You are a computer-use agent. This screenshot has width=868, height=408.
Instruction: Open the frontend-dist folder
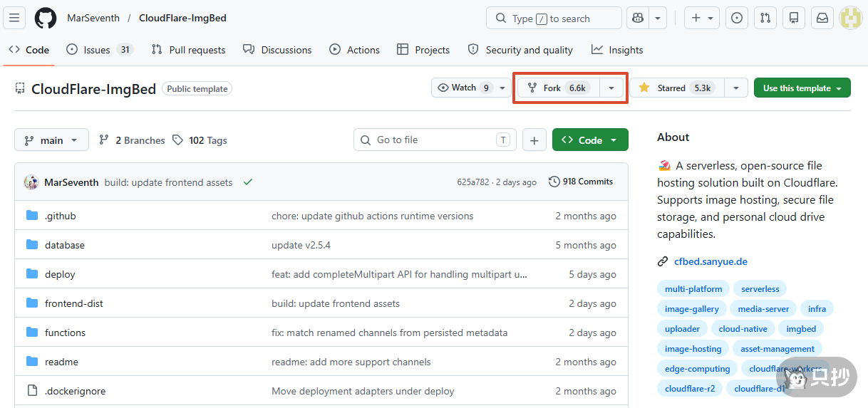[74, 303]
